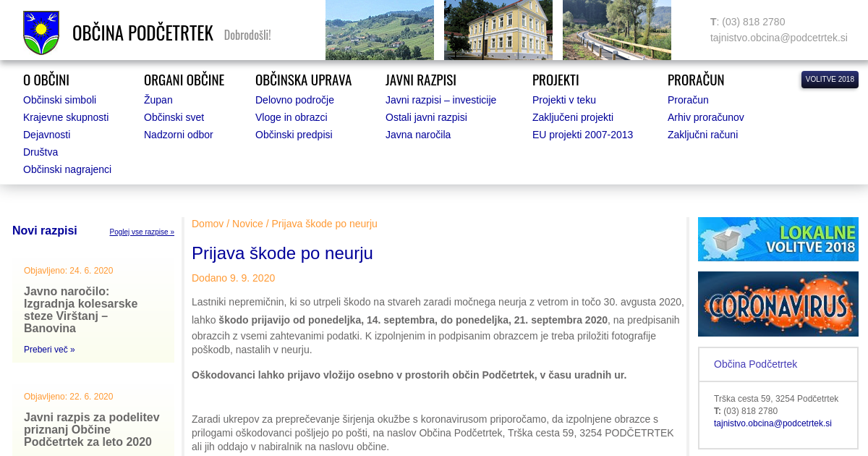Open the green hillside header photo
Viewport: 868px width, 456px height.
pyautogui.click(x=379, y=30)
